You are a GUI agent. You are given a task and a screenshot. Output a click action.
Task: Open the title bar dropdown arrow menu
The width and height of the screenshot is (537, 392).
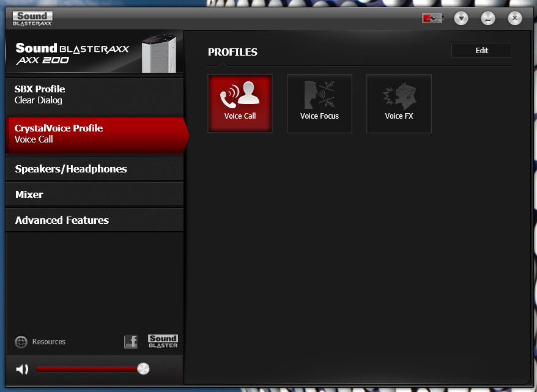461,18
